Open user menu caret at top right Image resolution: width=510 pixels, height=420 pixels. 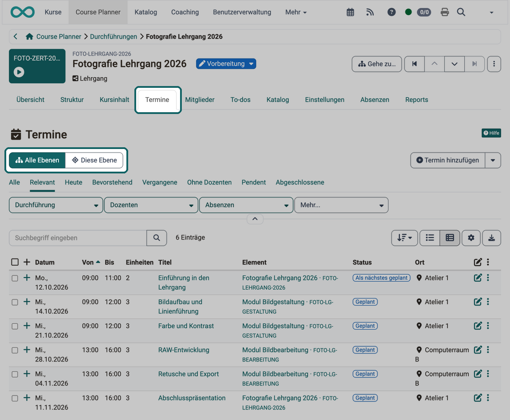coord(491,12)
